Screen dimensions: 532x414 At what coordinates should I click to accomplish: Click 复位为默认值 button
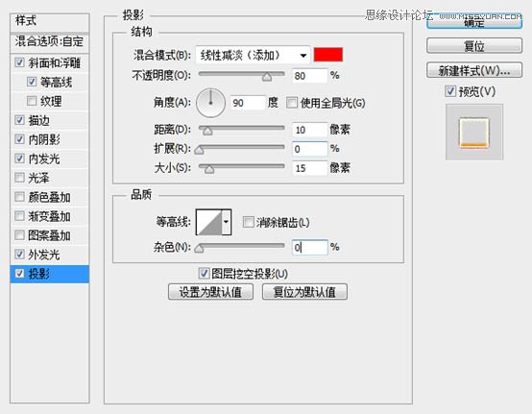(x=304, y=292)
